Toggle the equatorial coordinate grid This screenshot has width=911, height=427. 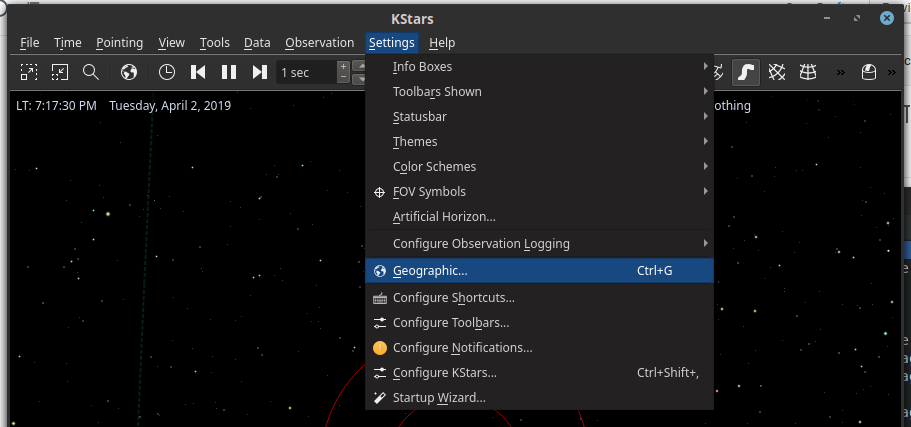pyautogui.click(x=777, y=72)
